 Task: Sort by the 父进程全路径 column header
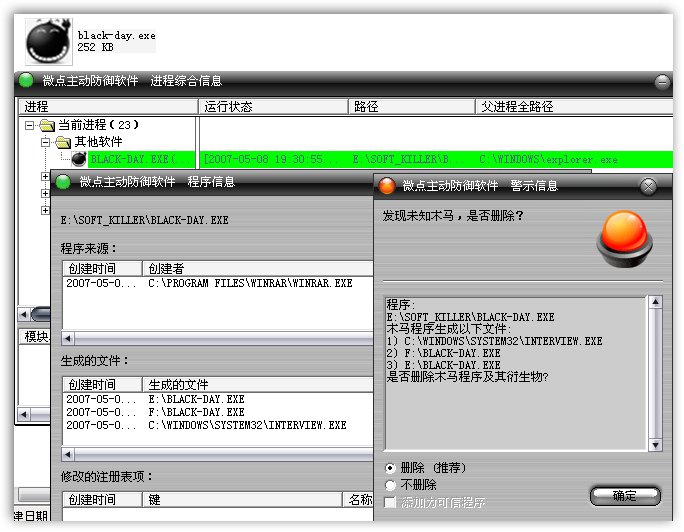tap(574, 106)
